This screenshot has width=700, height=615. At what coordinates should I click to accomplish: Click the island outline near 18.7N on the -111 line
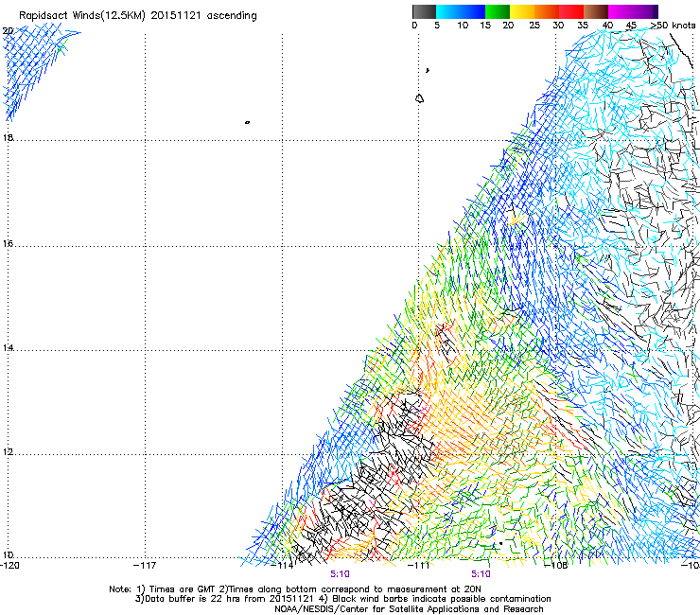click(419, 98)
